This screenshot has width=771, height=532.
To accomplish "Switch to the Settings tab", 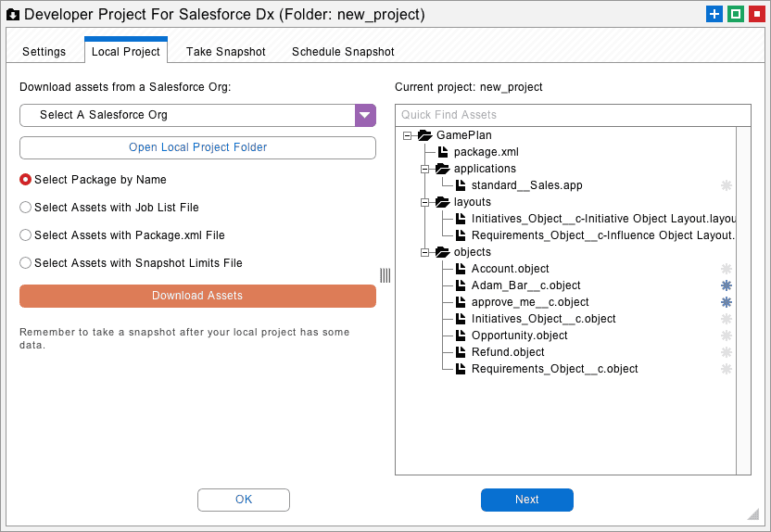I will tap(44, 52).
